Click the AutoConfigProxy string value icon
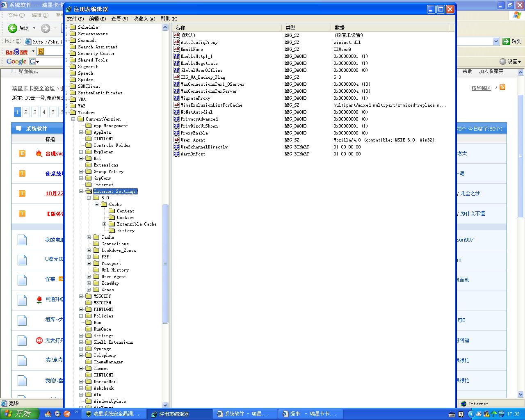Image resolution: width=525 pixels, height=420 pixels. [177, 42]
